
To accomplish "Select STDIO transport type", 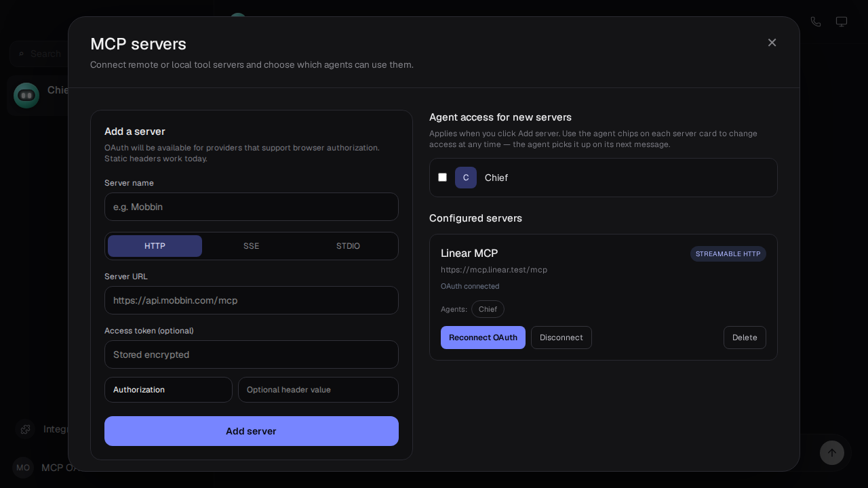I will pyautogui.click(x=348, y=246).
